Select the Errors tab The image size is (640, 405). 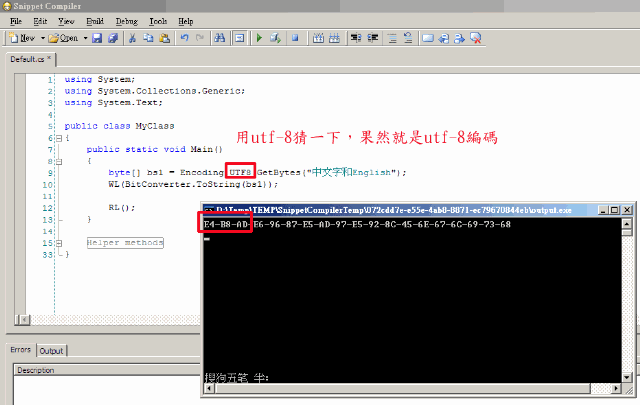[x=20, y=351]
